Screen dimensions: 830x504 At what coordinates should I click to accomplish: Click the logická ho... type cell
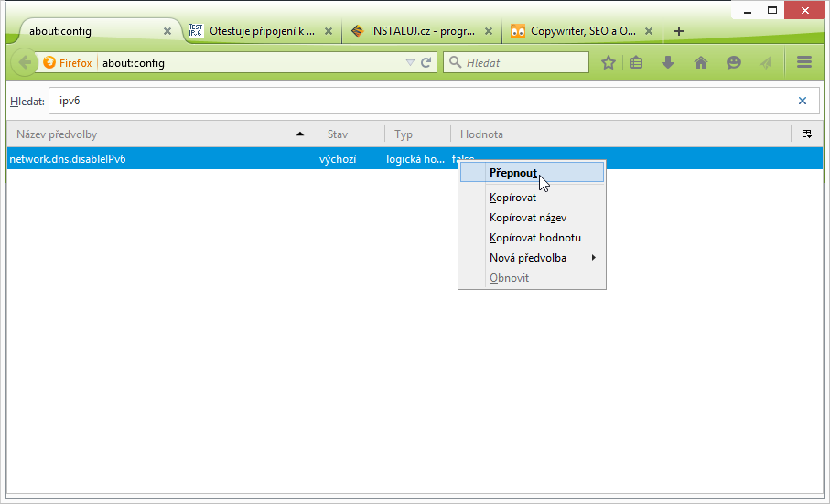click(415, 158)
